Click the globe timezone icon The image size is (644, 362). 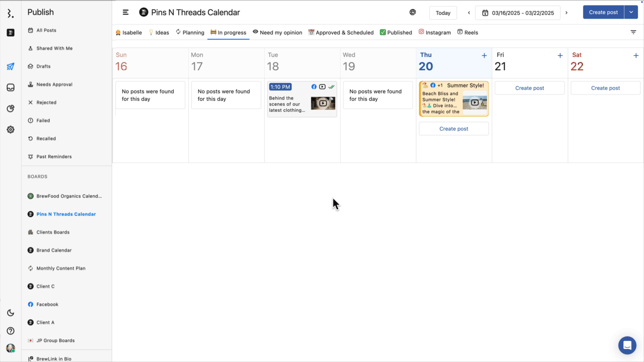[x=413, y=13]
